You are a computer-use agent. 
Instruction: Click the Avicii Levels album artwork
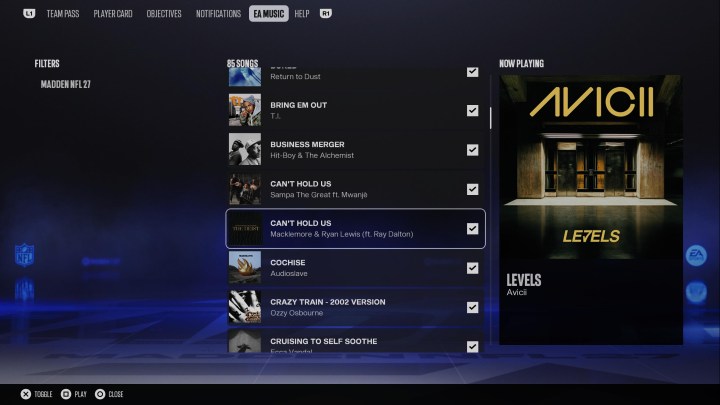pos(591,167)
